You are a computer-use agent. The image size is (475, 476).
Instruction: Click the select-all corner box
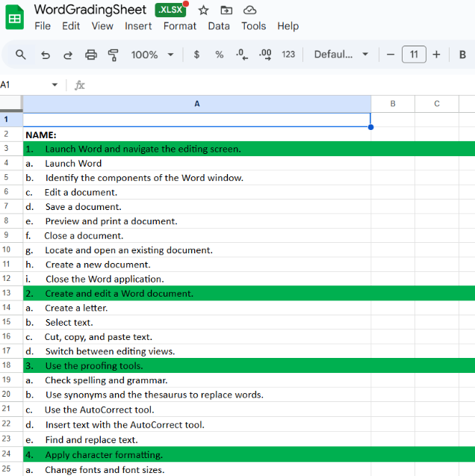(11, 103)
